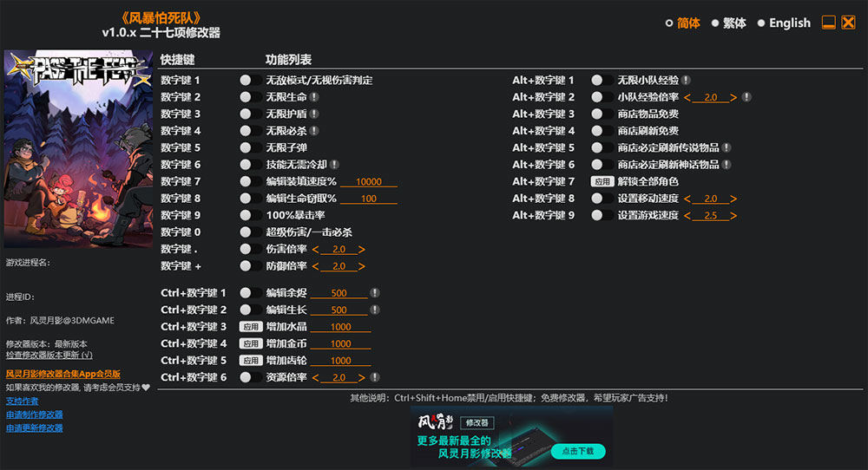Switch language to English
868x470 pixels.
pyautogui.click(x=784, y=23)
